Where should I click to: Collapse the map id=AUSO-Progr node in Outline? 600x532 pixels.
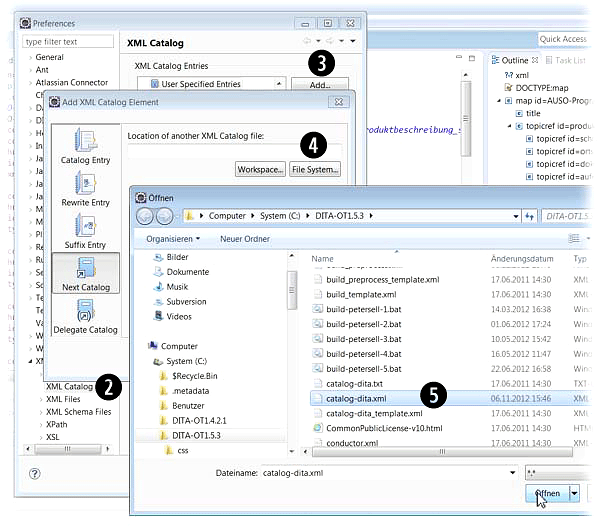click(499, 101)
